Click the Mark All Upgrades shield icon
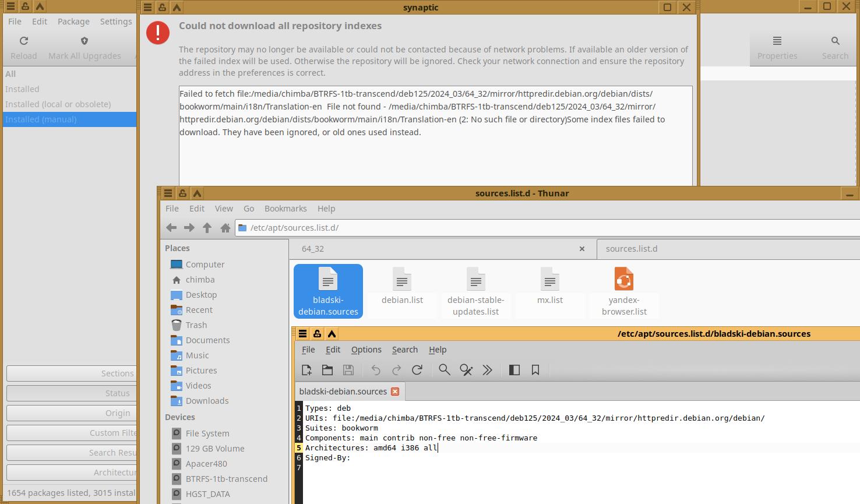 pyautogui.click(x=84, y=41)
